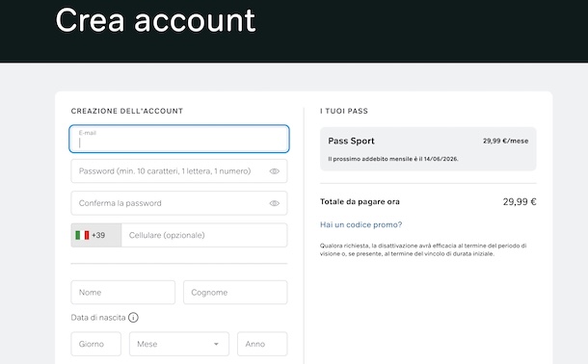This screenshot has height=364, width=588.
Task: Click the prossimo addebito mensile date text
Action: pyautogui.click(x=393, y=159)
